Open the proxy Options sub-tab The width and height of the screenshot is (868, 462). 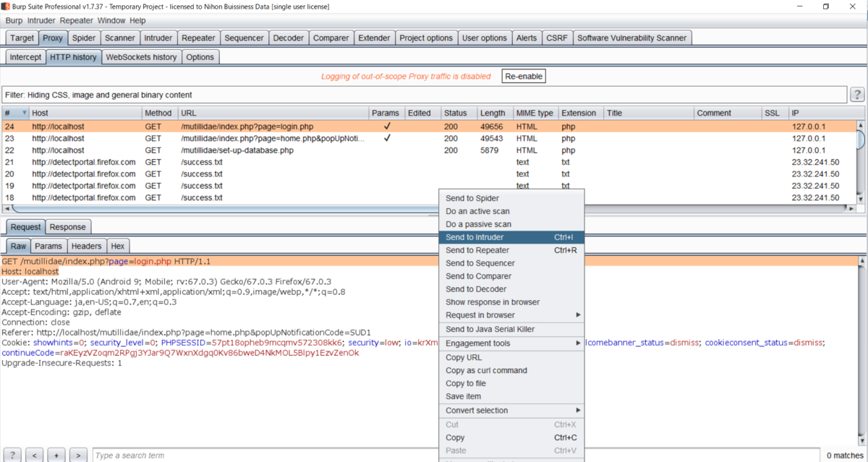coord(200,57)
